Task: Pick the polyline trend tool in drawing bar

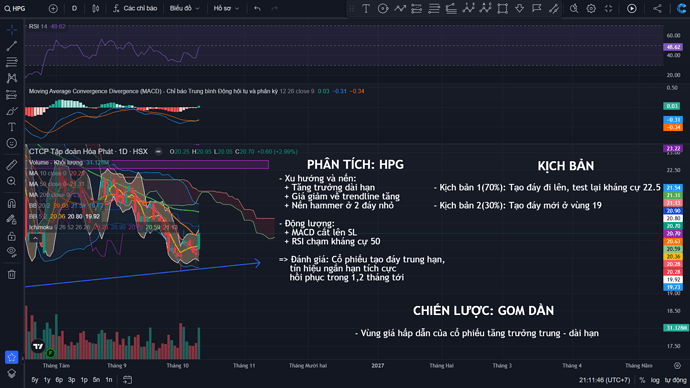Action: coord(400,8)
